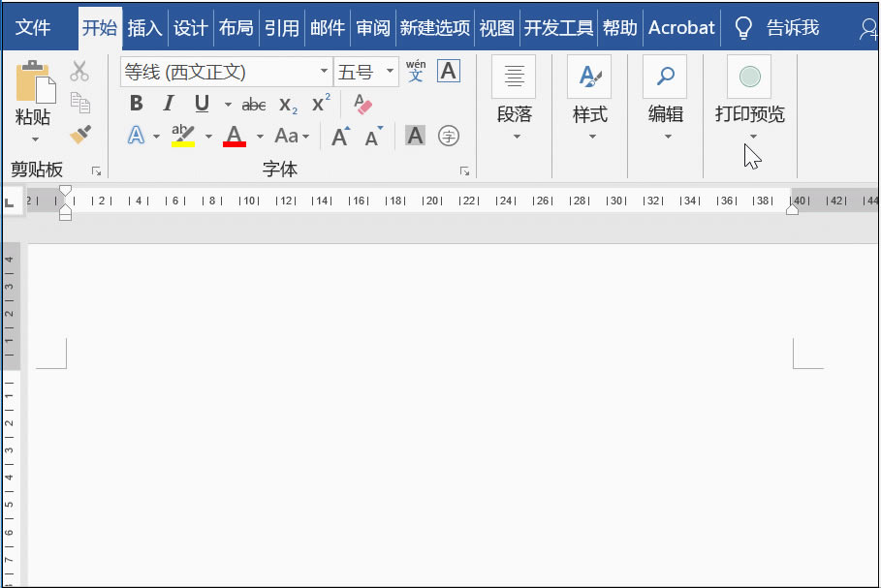Image resolution: width=881 pixels, height=588 pixels.
Task: Expand text effects options arrow
Action: click(x=156, y=137)
